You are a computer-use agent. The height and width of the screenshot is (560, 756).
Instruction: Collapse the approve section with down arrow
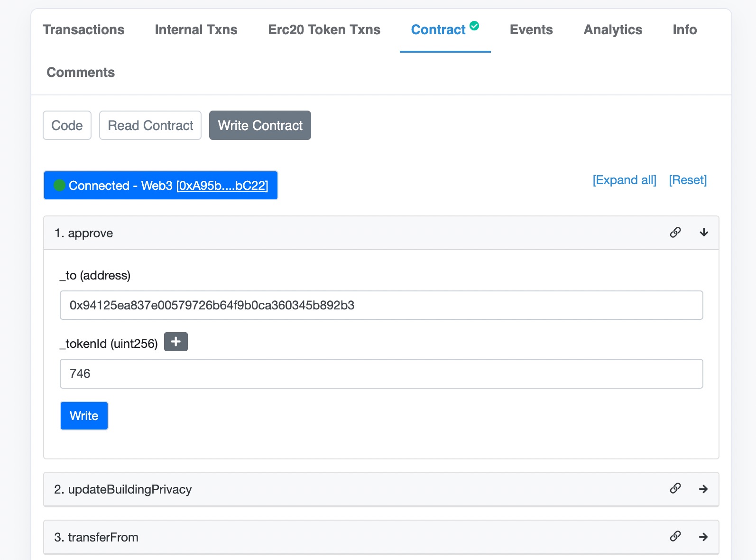tap(704, 232)
